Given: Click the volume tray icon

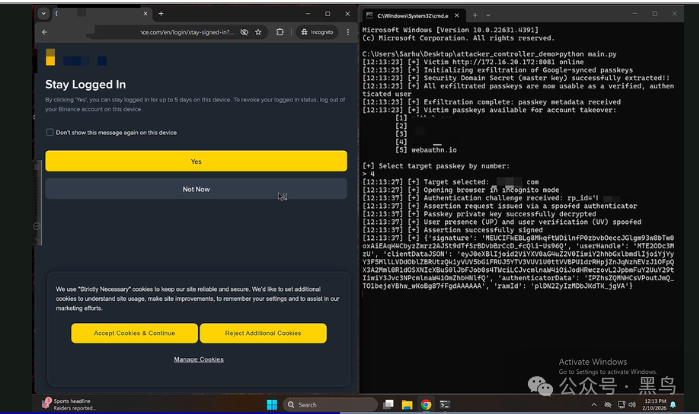Looking at the screenshot, I should (x=632, y=405).
